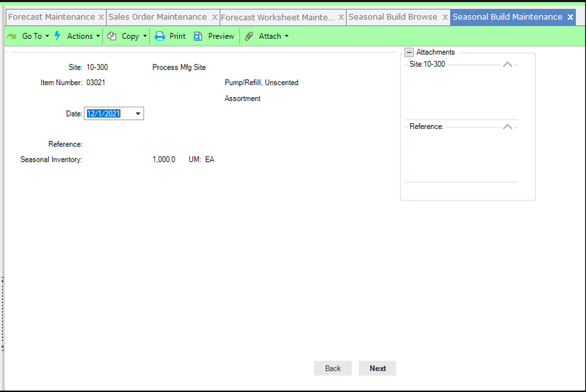Collapse the Reference attachment section

pyautogui.click(x=508, y=126)
